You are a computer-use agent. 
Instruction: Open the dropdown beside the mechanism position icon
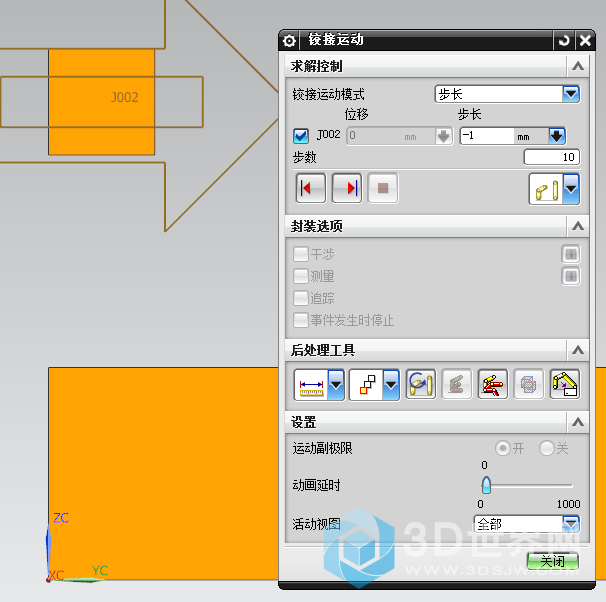coord(571,189)
